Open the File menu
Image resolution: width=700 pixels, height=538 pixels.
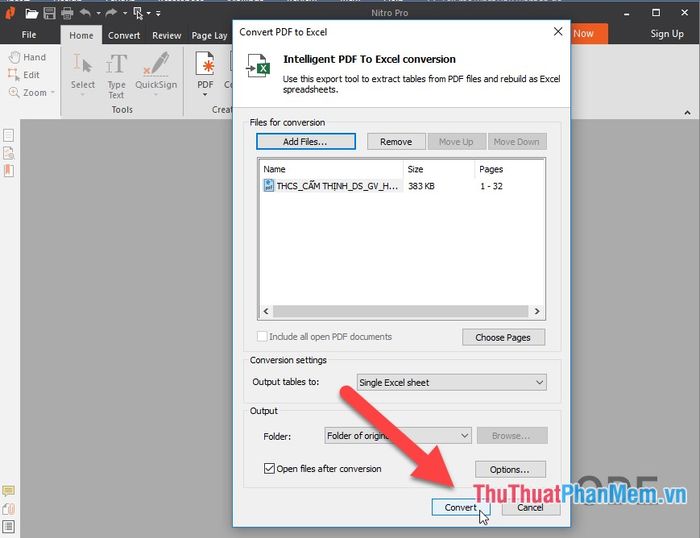[x=29, y=35]
